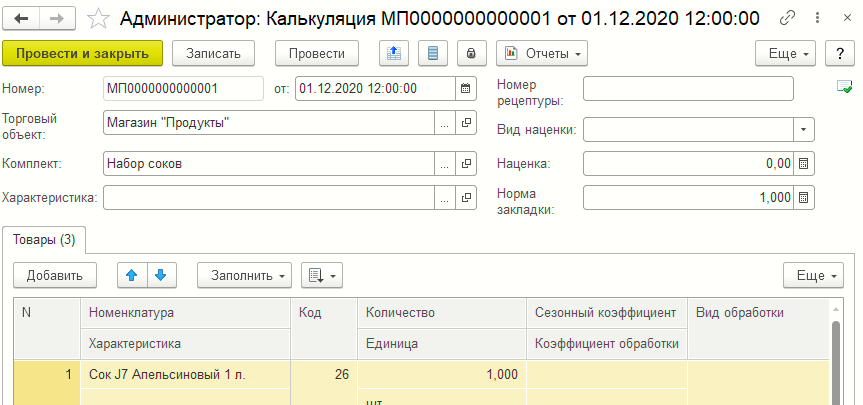Open selection for Торговый объект field

click(444, 123)
